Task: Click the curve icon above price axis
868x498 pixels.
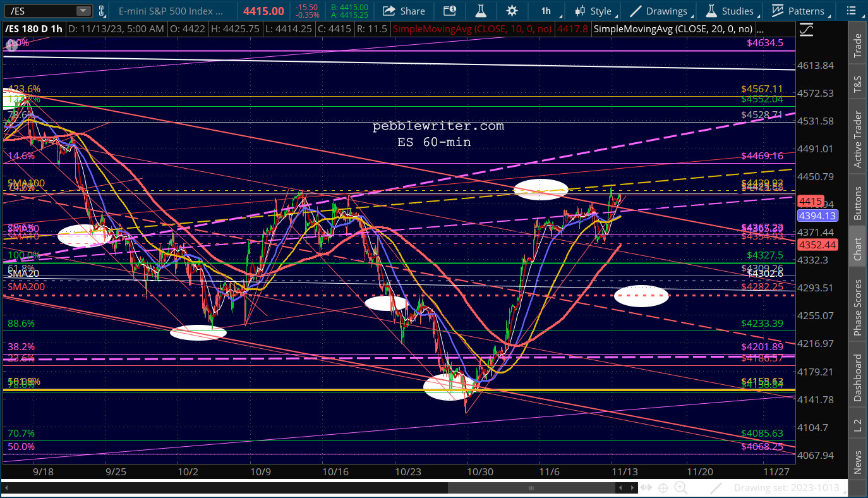Action: coord(805,29)
